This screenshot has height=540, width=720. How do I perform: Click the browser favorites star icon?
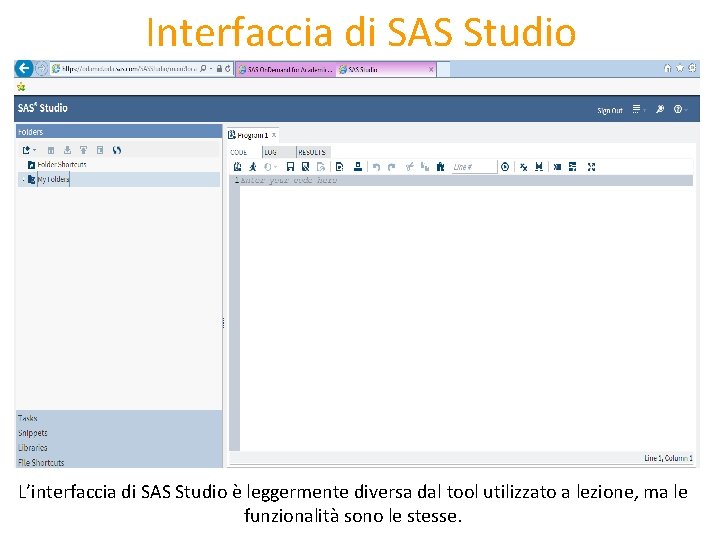coord(680,68)
